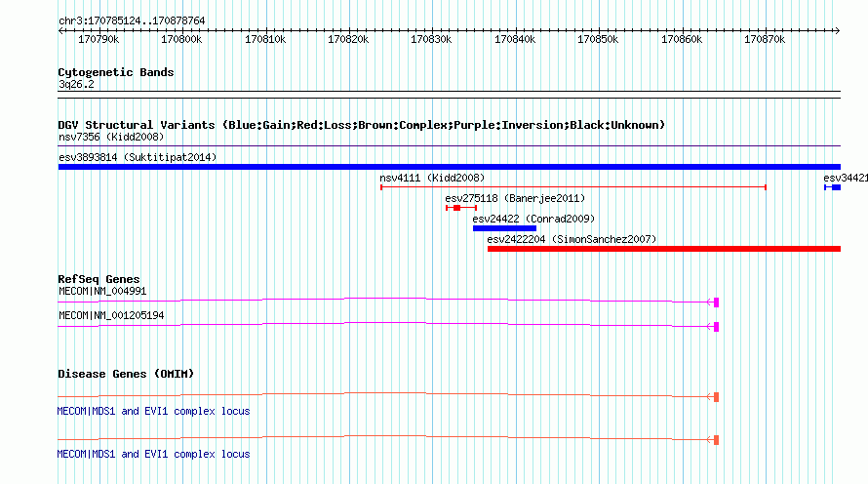This screenshot has width=868, height=484.
Task: Select the red nsv4111 loss line
Action: click(x=572, y=187)
